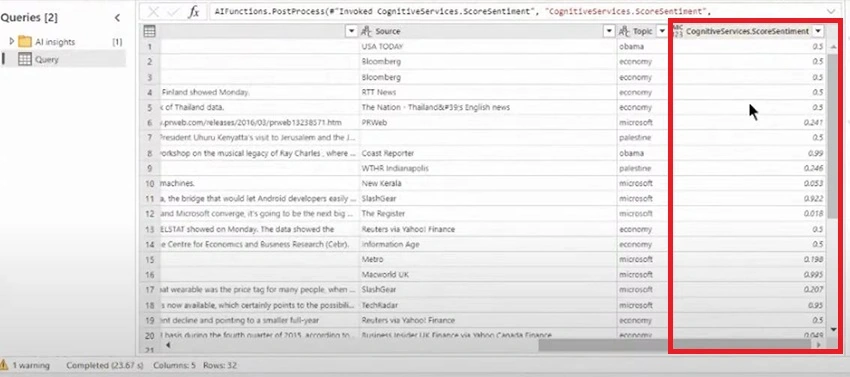Click the fx function icon

point(194,12)
